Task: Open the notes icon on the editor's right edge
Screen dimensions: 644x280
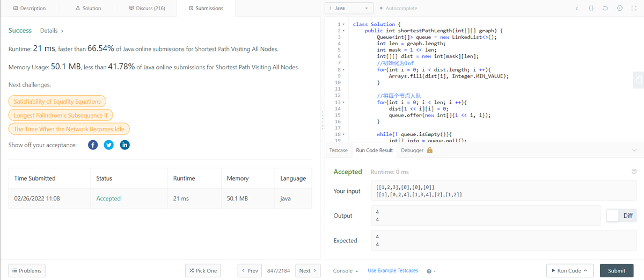Action: click(639, 80)
